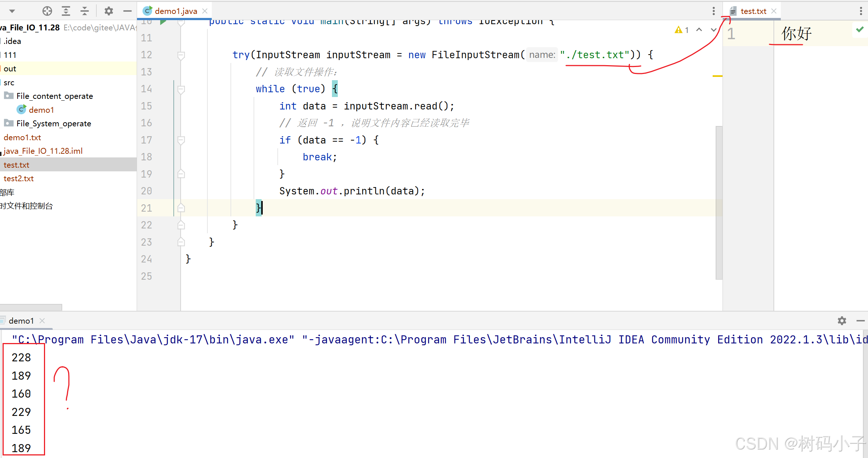Switch to the test.txt editor tab

pyautogui.click(x=753, y=11)
